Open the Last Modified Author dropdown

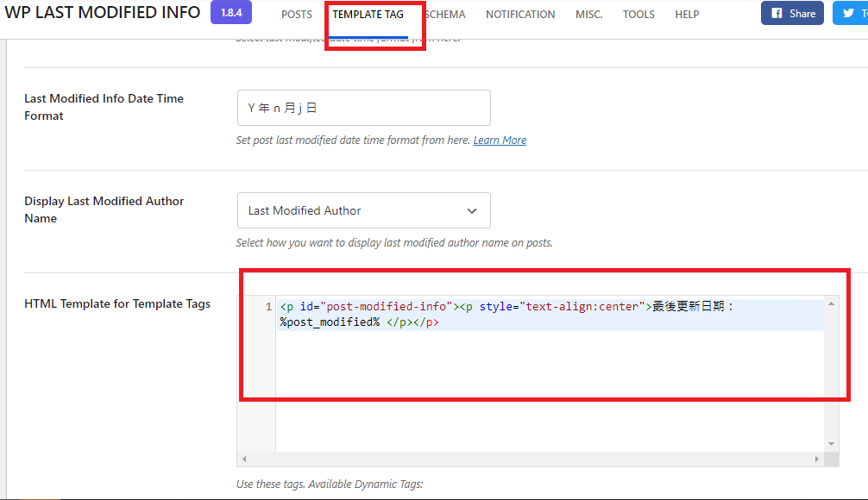pyautogui.click(x=364, y=210)
